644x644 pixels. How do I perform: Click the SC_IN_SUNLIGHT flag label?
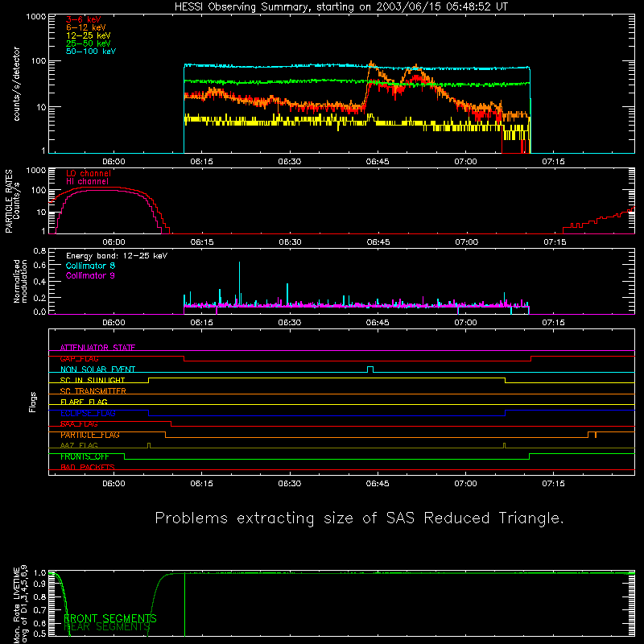point(93,380)
